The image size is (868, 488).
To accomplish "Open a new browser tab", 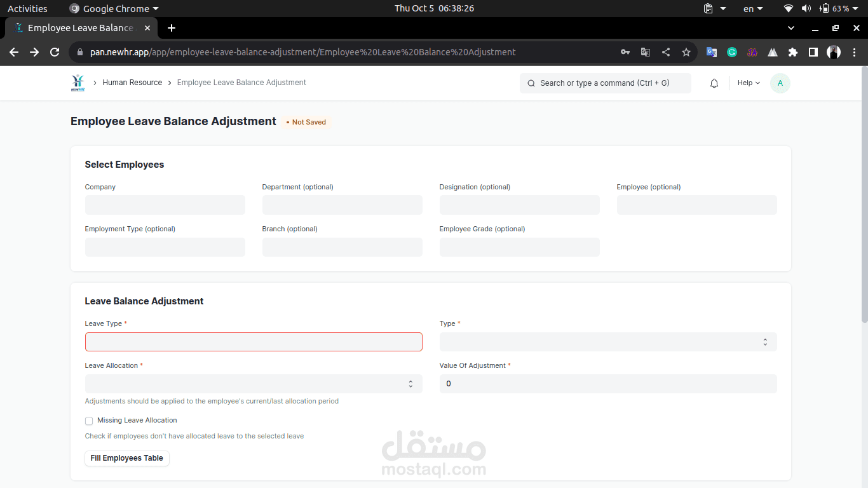I will pos(172,28).
